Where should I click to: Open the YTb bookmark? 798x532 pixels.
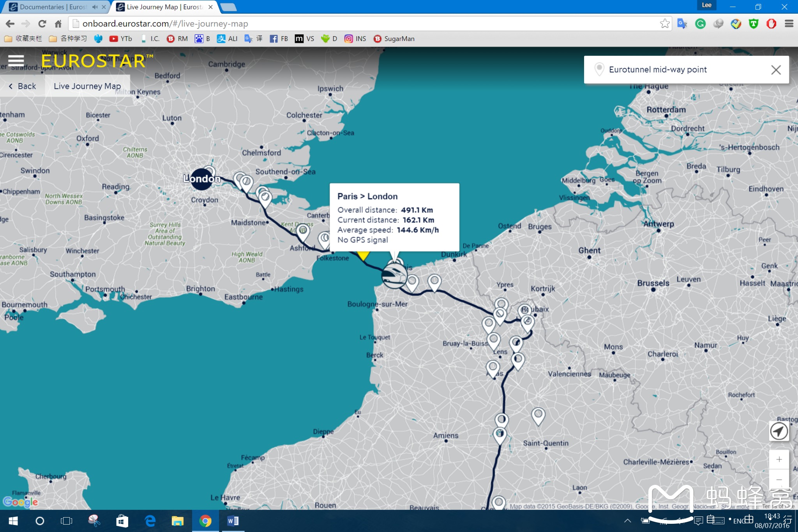(x=121, y=39)
